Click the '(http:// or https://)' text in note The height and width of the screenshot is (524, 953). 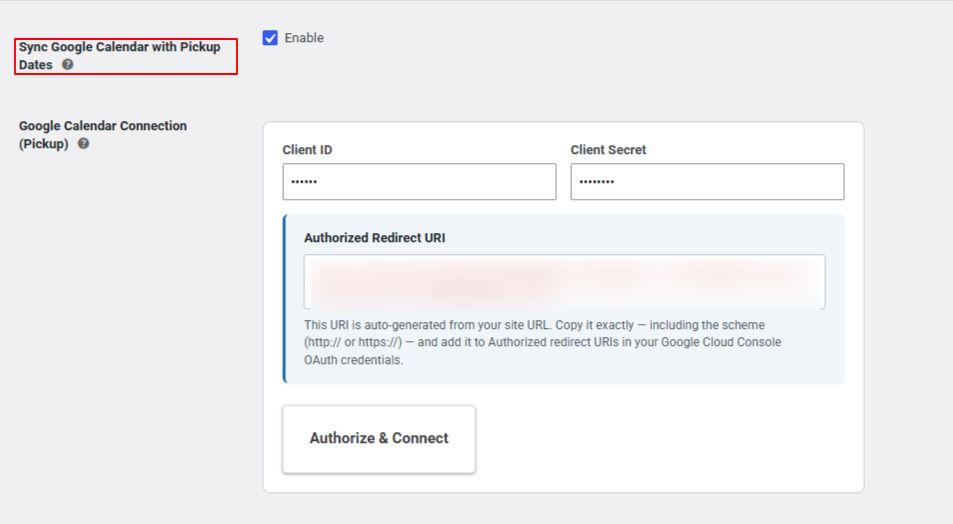point(353,342)
